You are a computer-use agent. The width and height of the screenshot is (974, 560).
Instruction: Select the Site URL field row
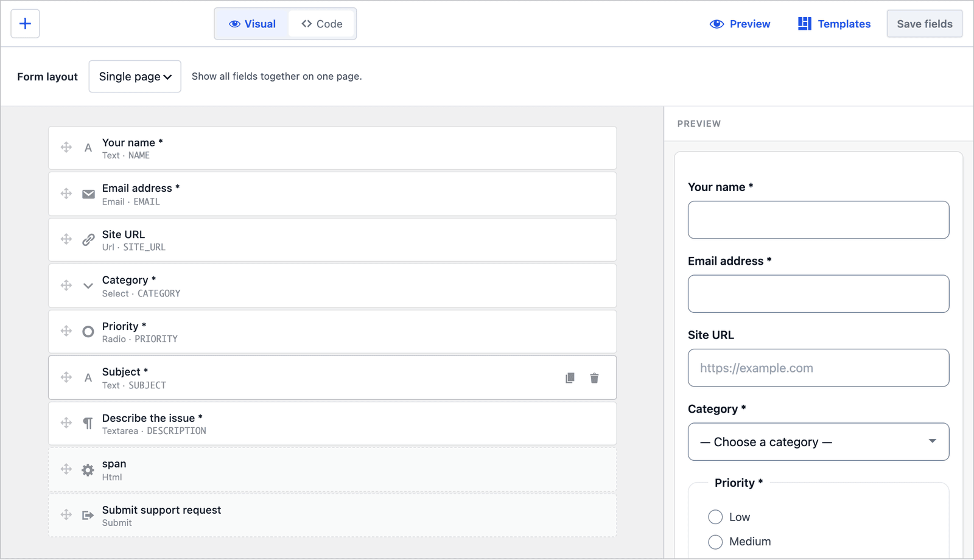pos(332,240)
